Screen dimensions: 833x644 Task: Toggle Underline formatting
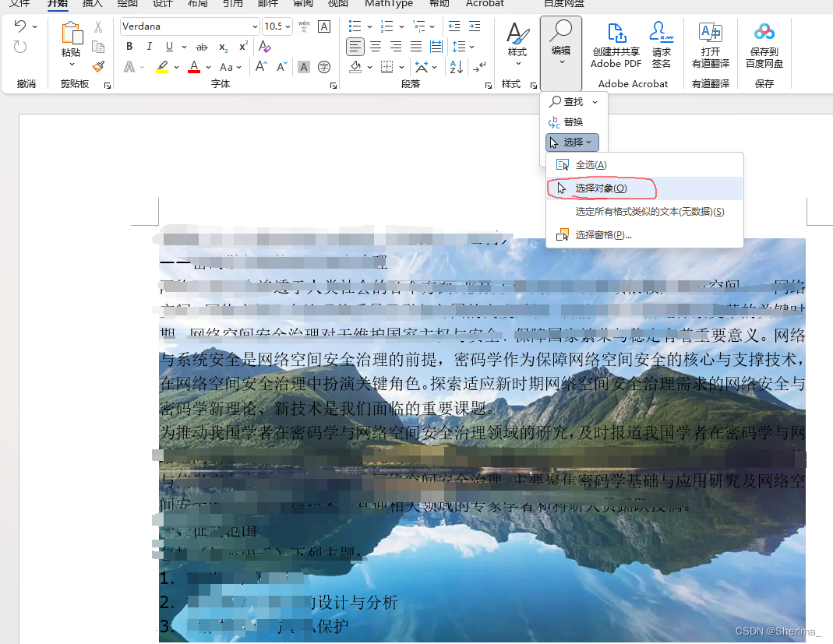tap(169, 47)
